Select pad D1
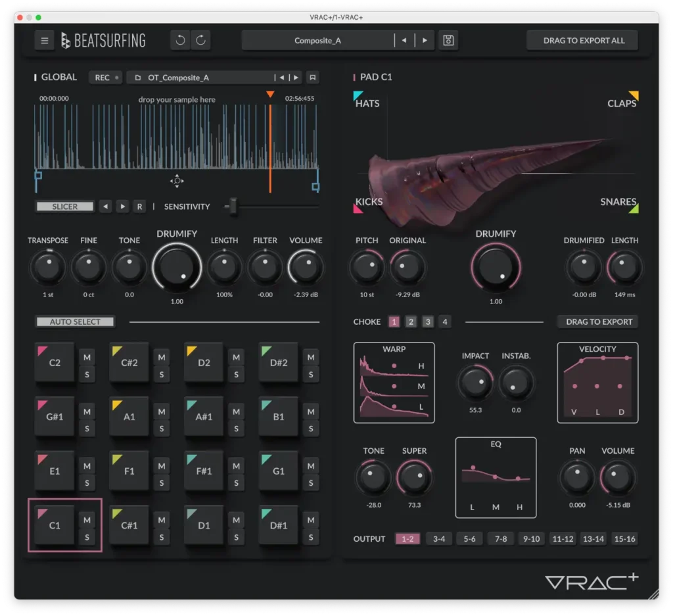 coord(204,525)
